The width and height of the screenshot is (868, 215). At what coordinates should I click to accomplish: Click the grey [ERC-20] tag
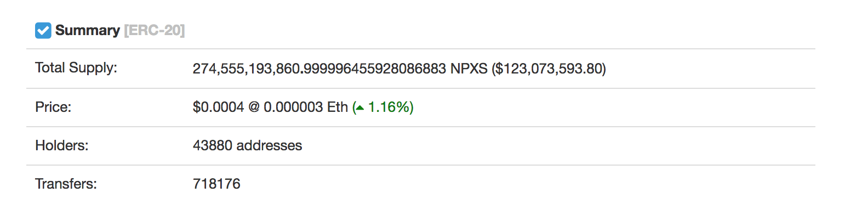coord(155,30)
